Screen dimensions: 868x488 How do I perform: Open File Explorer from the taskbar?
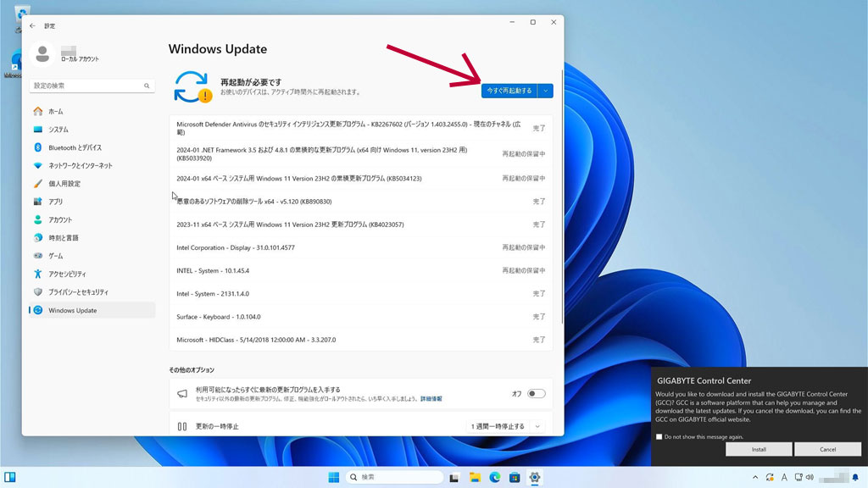tap(476, 477)
